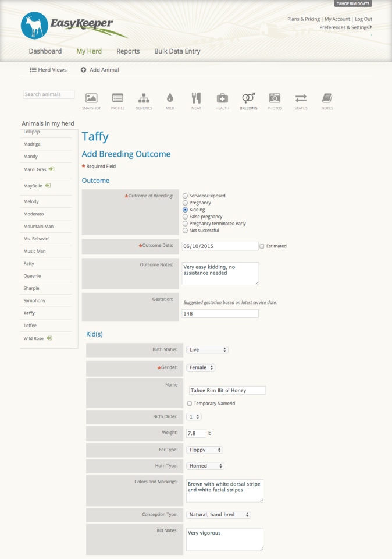
Task: Open the Breeding gender-symbols icon
Action: pyautogui.click(x=248, y=101)
